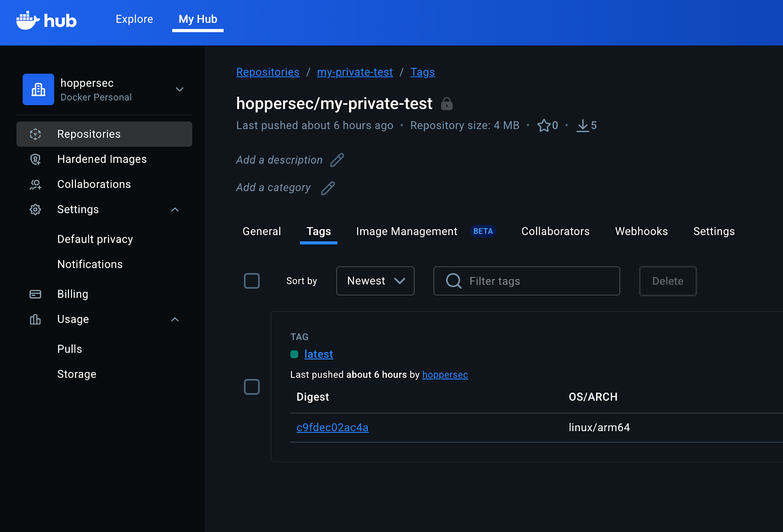
Task: Tick the select-all tags checkbox
Action: point(252,281)
